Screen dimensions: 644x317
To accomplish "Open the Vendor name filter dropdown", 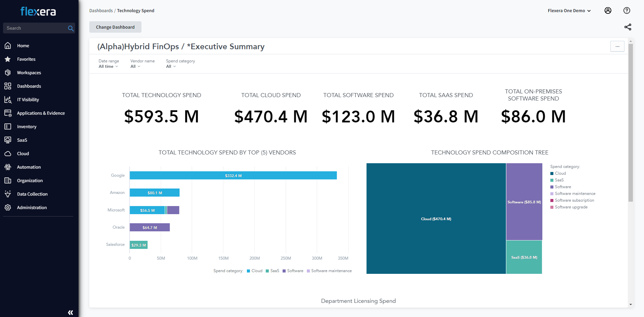I will (x=135, y=66).
